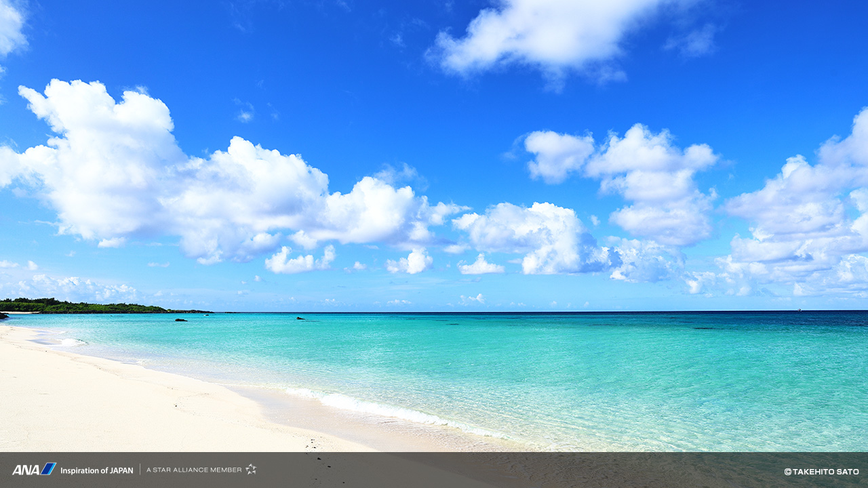Image resolution: width=868 pixels, height=488 pixels.
Task: Click the tiny boat on the right horizon
Action: click(800, 310)
